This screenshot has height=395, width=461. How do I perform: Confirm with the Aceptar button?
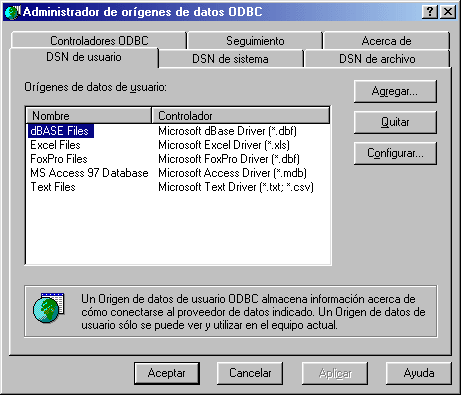click(x=167, y=373)
